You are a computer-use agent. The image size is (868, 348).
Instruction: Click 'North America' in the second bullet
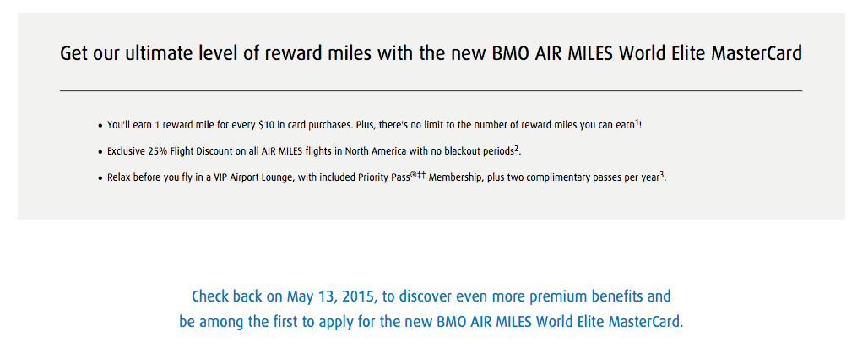379,151
